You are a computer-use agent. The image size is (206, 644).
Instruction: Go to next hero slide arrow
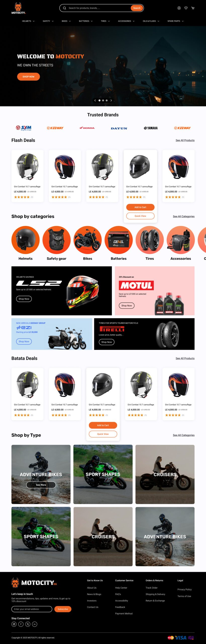coord(111,100)
